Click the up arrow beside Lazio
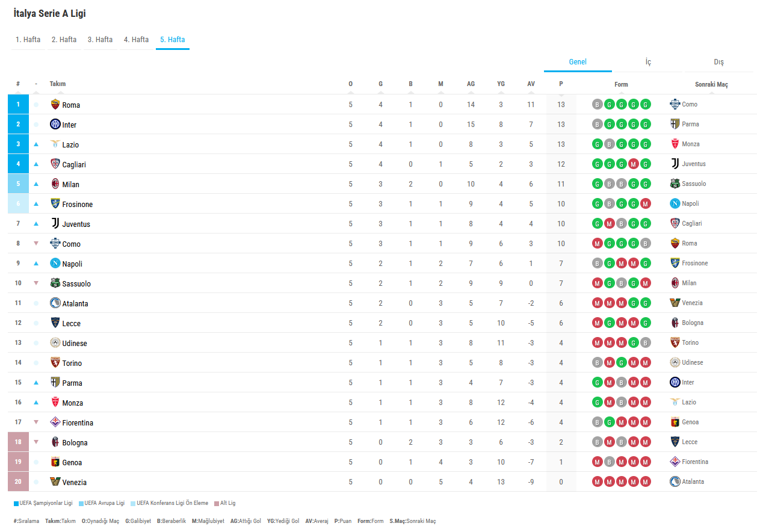The height and width of the screenshot is (532, 763). 36,144
